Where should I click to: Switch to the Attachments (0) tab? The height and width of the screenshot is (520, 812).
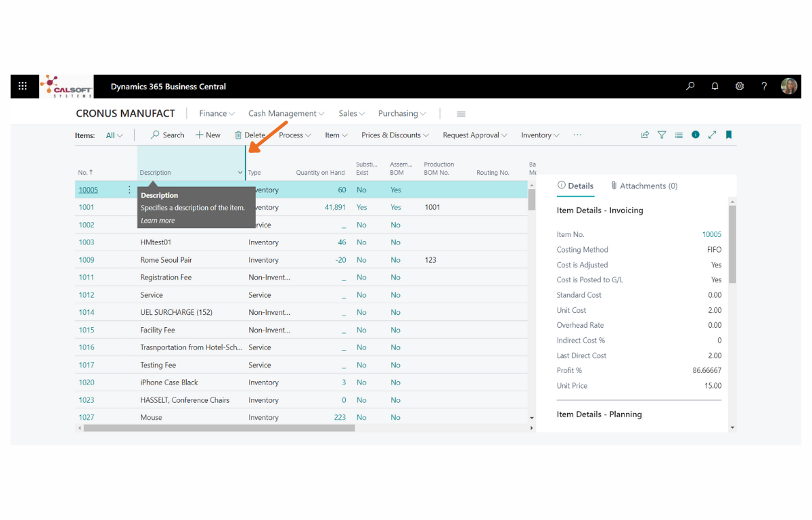coord(644,186)
